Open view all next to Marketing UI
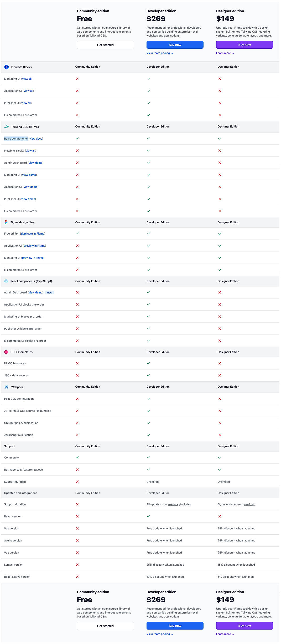Image resolution: width=281 pixels, height=644 pixels. [x=27, y=79]
